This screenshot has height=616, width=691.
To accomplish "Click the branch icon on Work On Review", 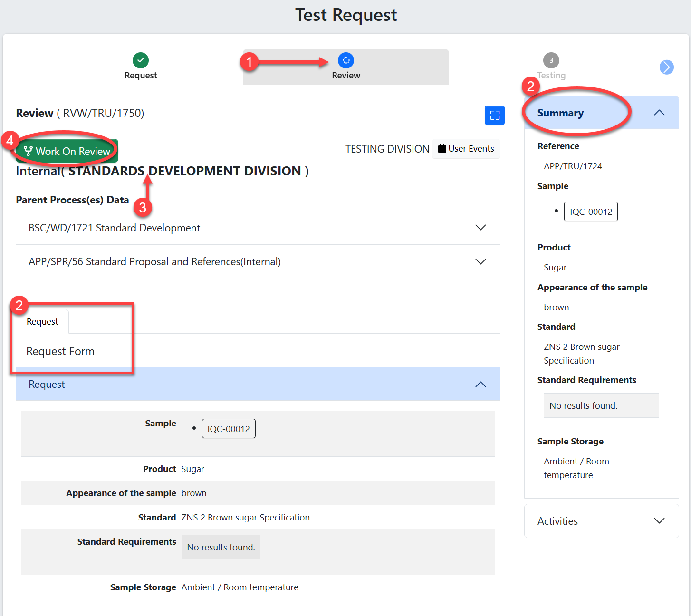I will [x=29, y=151].
